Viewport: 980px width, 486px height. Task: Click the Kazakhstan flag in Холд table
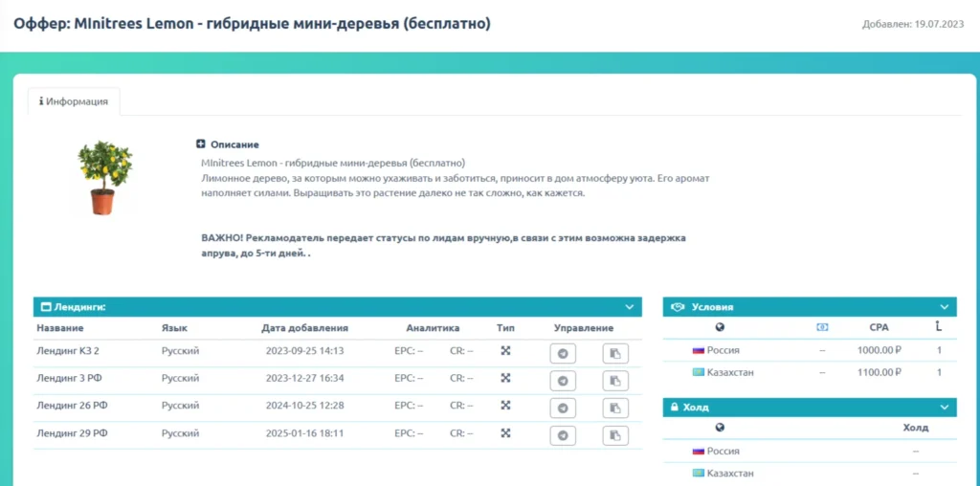click(x=698, y=473)
